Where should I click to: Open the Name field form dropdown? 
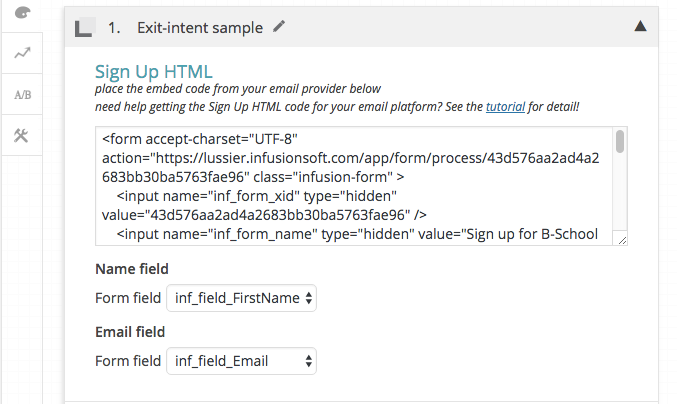click(241, 297)
